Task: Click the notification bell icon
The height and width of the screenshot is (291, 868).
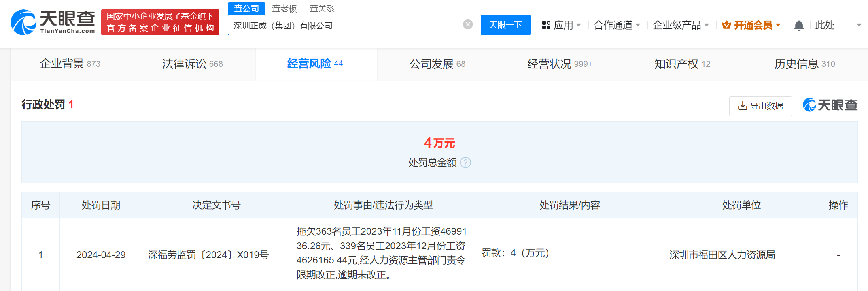Action: pyautogui.click(x=799, y=26)
